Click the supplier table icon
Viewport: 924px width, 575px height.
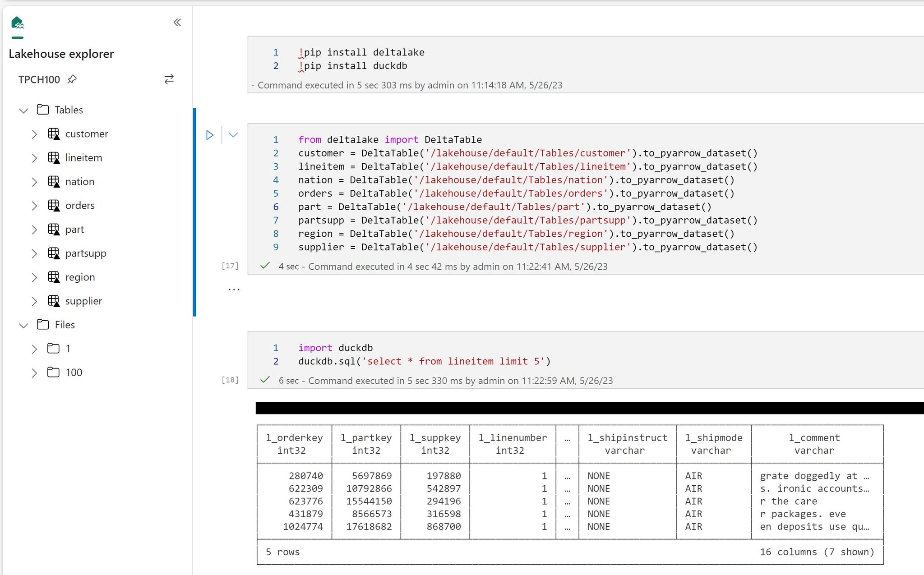tap(54, 301)
